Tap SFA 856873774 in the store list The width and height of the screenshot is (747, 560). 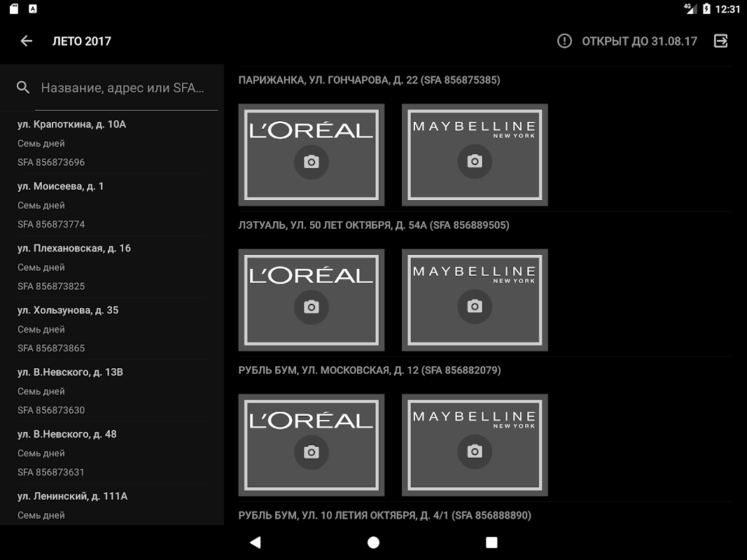tap(51, 224)
